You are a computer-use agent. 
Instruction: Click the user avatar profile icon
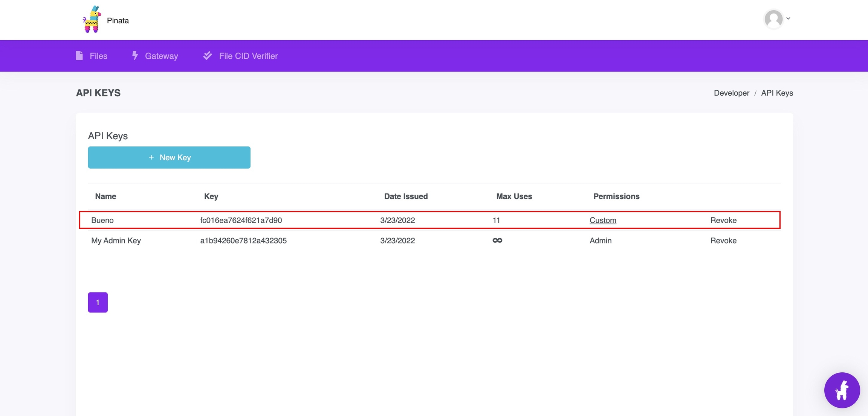pos(773,19)
